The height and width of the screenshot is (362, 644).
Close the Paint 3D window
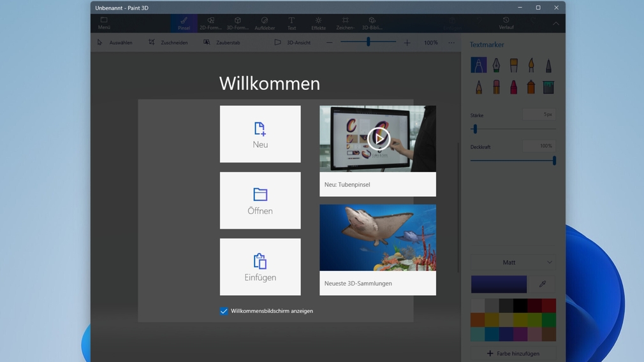click(x=556, y=8)
